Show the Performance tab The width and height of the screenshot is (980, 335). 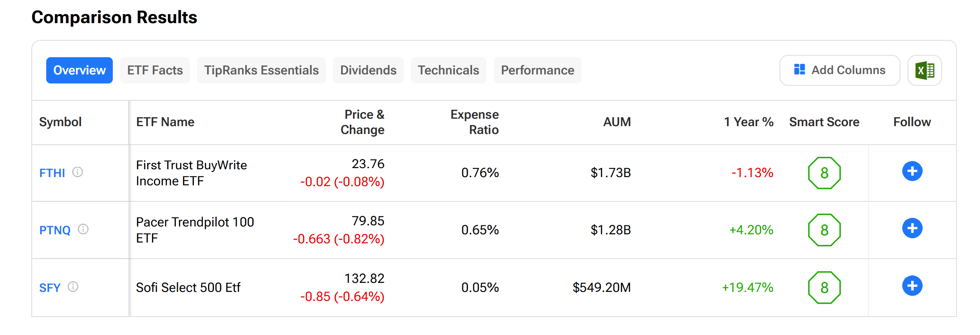537,71
